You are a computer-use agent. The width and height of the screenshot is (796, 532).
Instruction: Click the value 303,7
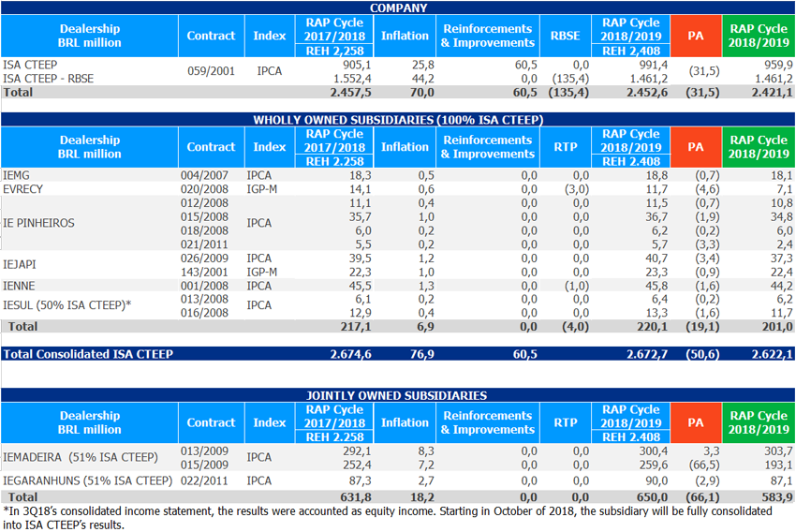[778, 451]
